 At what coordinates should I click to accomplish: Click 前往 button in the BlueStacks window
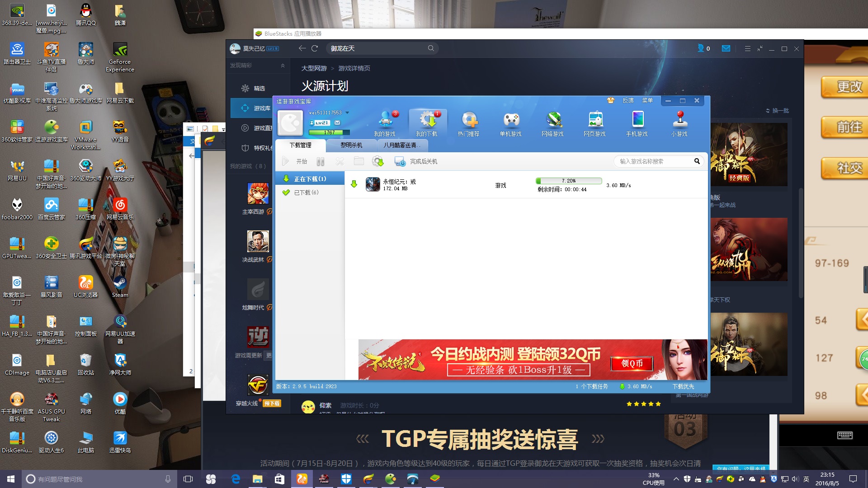click(844, 127)
